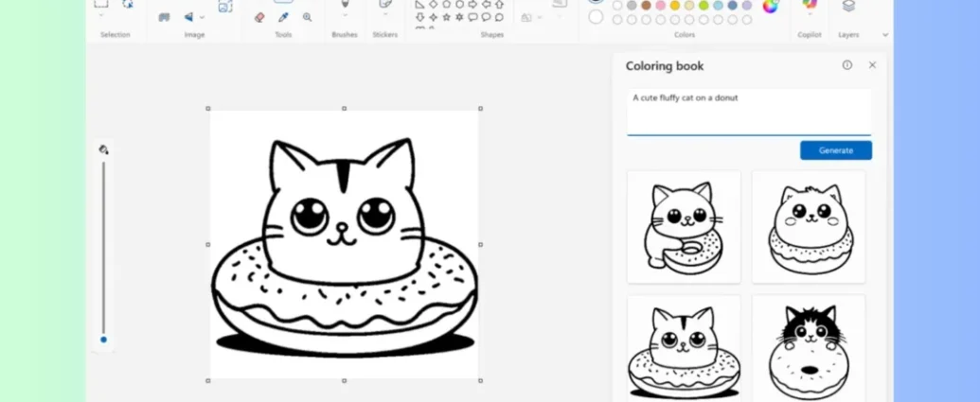
Task: Click the info icon in Coloring book panel
Action: coord(846,65)
